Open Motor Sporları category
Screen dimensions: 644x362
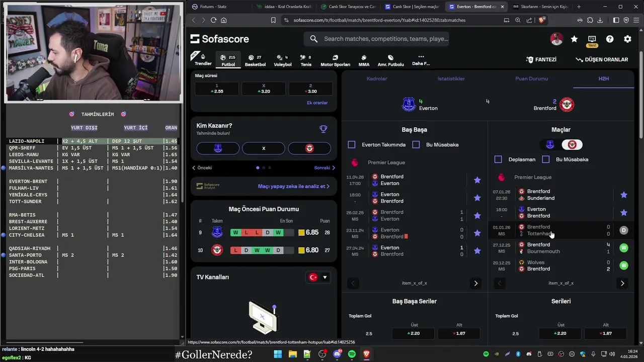tap(335, 60)
